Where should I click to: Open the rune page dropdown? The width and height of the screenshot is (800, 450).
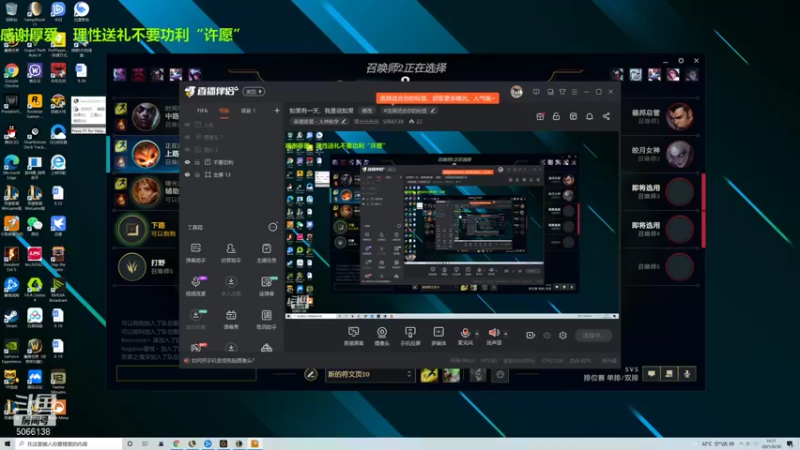[x=368, y=374]
